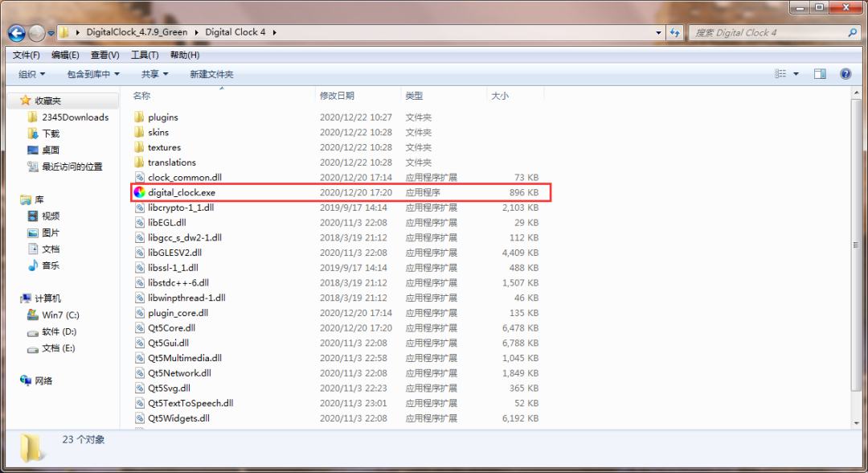Open the recent pages dropdown arrow
The image size is (868, 473).
point(51,33)
